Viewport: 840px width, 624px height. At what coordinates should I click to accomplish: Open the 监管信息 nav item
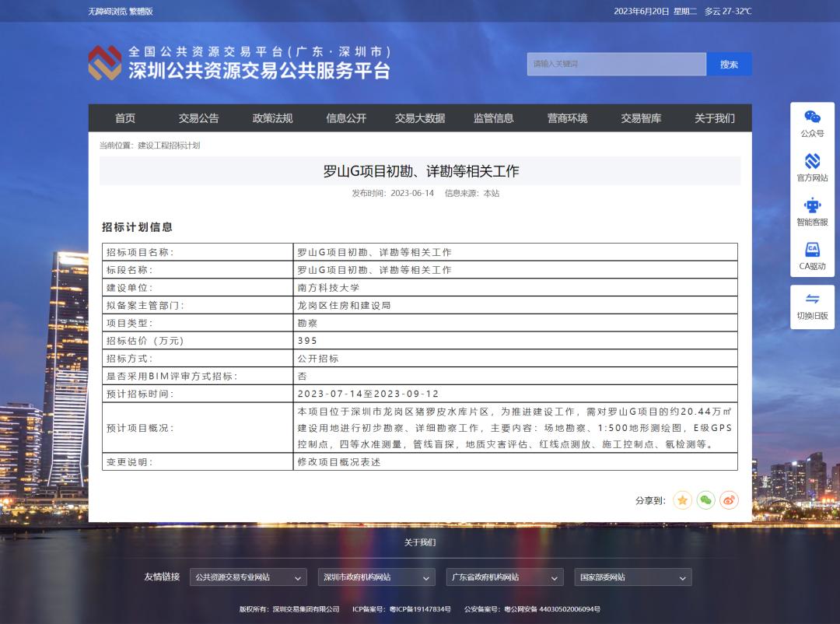pos(493,118)
